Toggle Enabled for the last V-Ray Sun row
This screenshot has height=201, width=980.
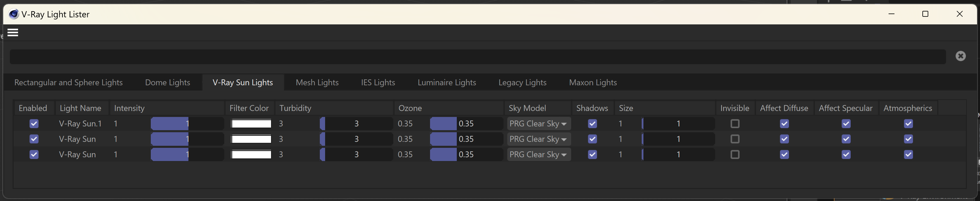pyautogui.click(x=34, y=155)
